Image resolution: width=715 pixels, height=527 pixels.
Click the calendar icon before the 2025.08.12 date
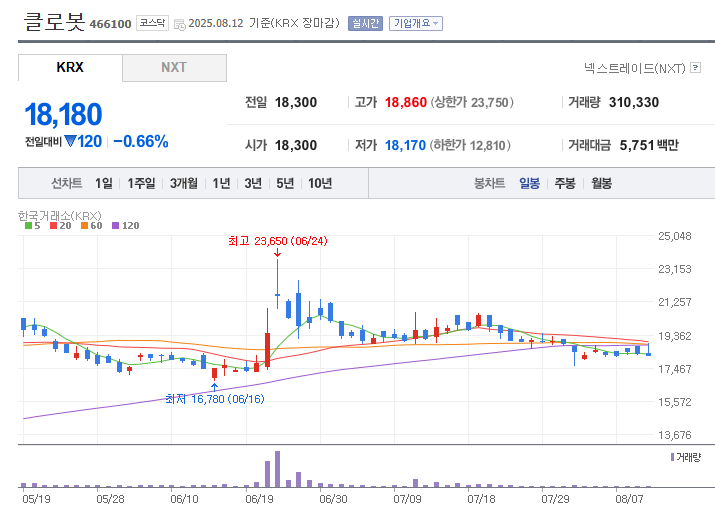(180, 25)
